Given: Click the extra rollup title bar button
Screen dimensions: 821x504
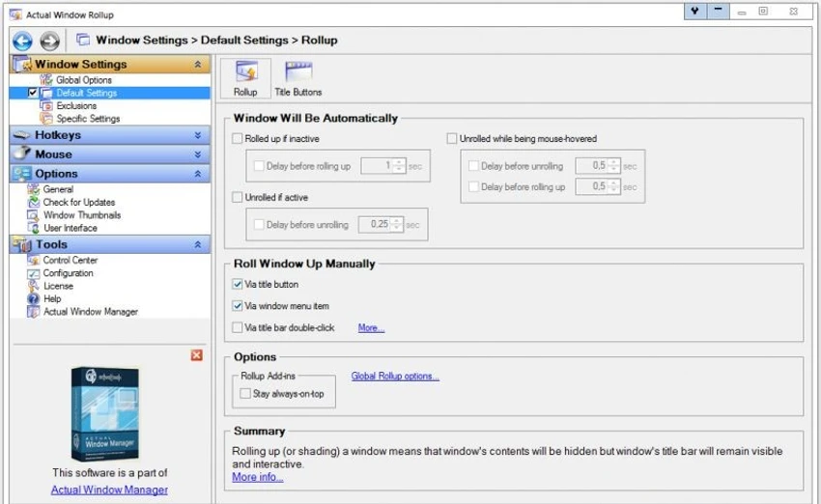Looking at the screenshot, I should coord(718,11).
